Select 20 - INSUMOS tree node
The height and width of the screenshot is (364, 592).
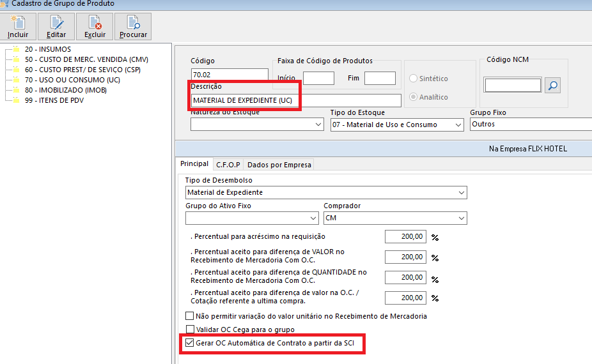[47, 49]
